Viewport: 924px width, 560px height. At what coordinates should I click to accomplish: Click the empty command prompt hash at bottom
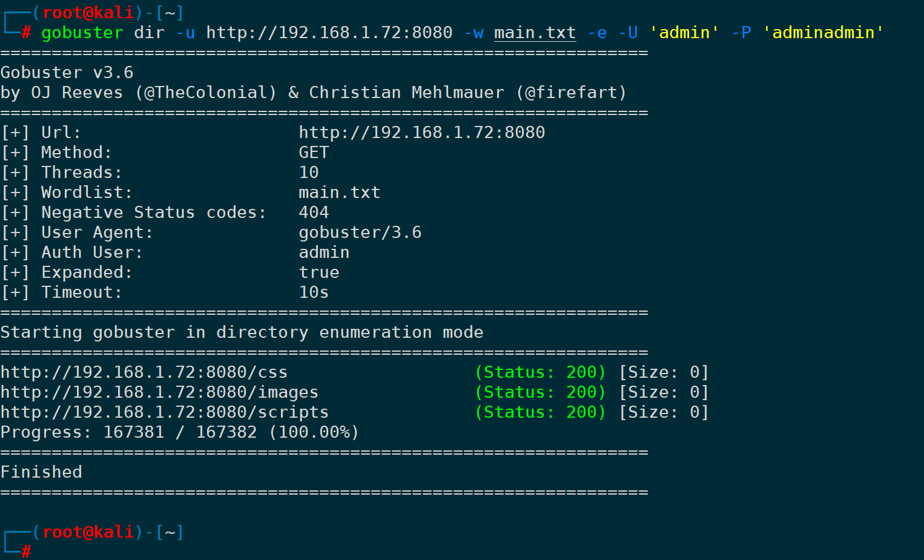click(26, 552)
